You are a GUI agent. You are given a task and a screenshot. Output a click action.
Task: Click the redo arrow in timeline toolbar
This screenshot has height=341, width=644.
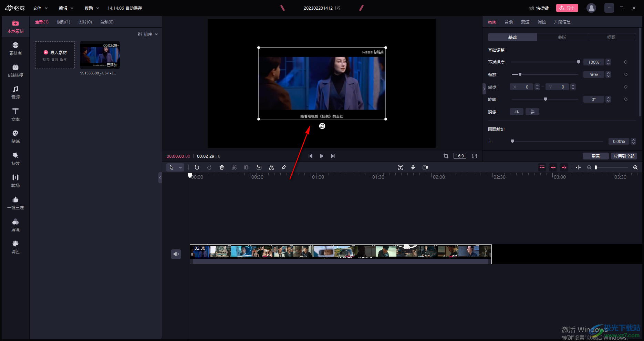pyautogui.click(x=209, y=167)
